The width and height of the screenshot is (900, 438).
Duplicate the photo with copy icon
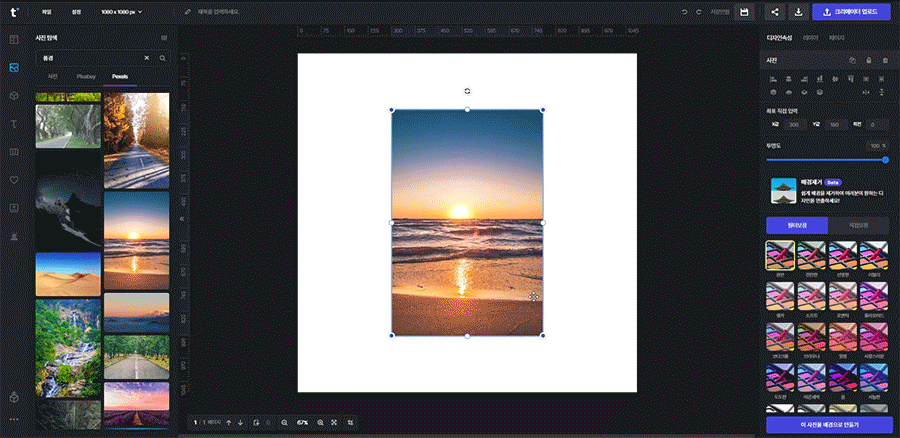(852, 61)
